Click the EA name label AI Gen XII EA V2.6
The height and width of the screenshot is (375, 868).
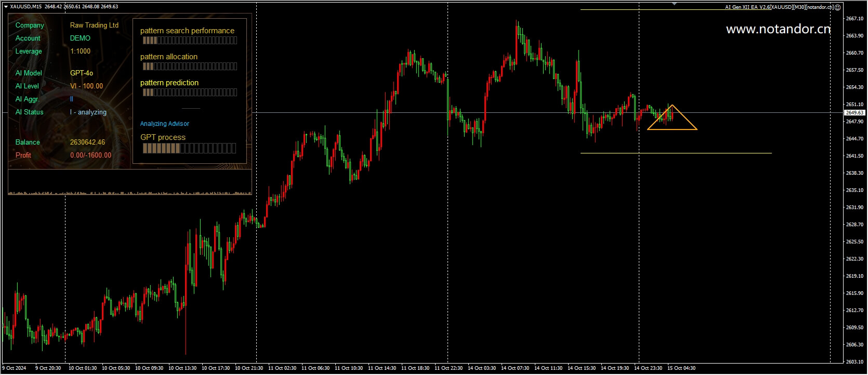click(x=747, y=7)
